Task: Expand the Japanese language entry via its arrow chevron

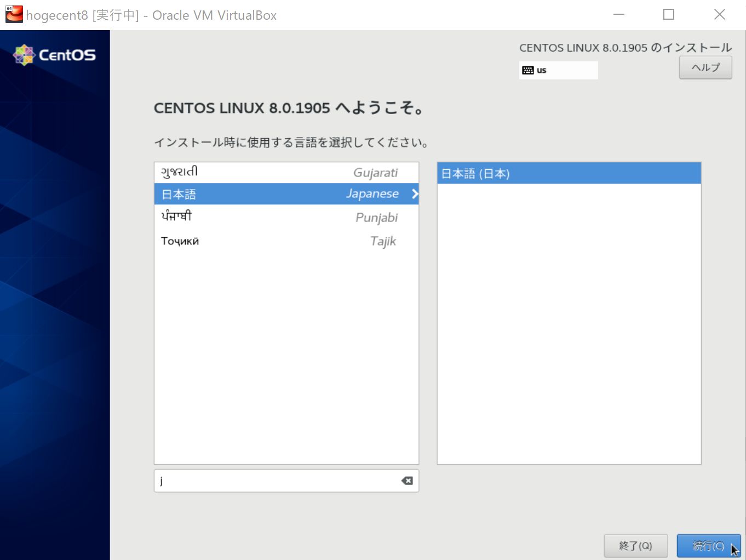Action: pyautogui.click(x=414, y=194)
